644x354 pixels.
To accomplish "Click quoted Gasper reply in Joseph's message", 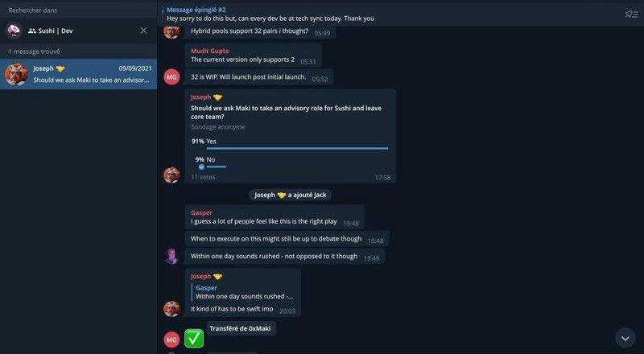I will [x=244, y=292].
